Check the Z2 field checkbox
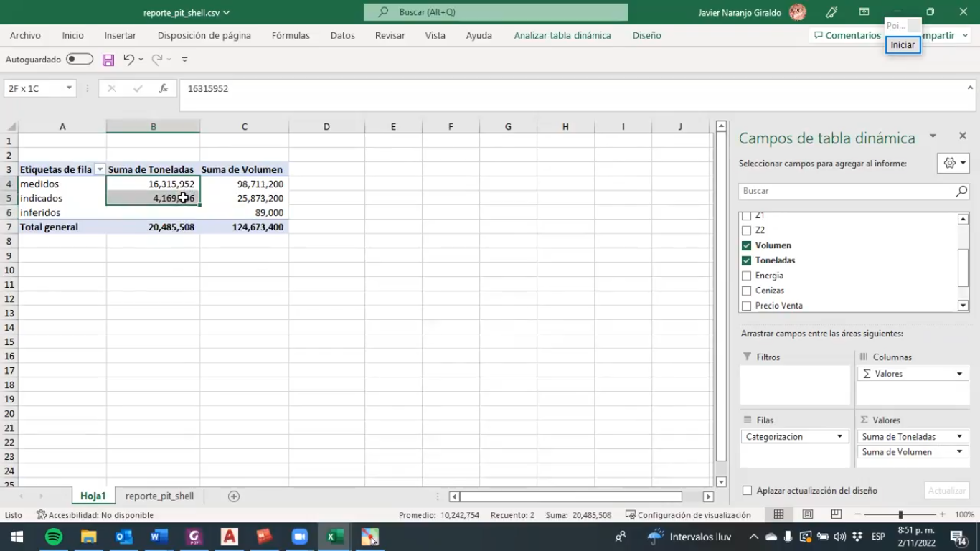This screenshot has height=551, width=980. [746, 230]
